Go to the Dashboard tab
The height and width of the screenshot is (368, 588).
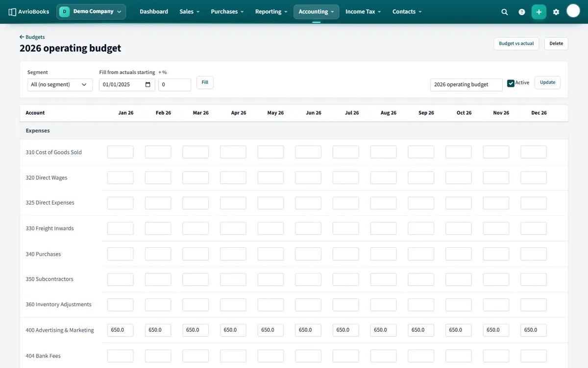[154, 12]
